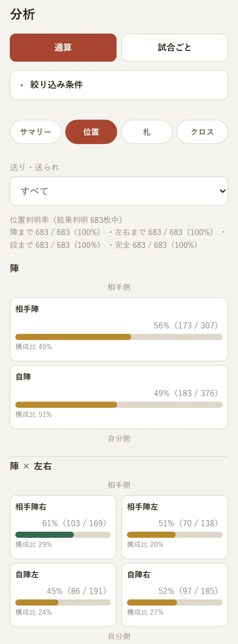Click the 相手陣 progress bar
The image size is (238, 644).
point(119,337)
